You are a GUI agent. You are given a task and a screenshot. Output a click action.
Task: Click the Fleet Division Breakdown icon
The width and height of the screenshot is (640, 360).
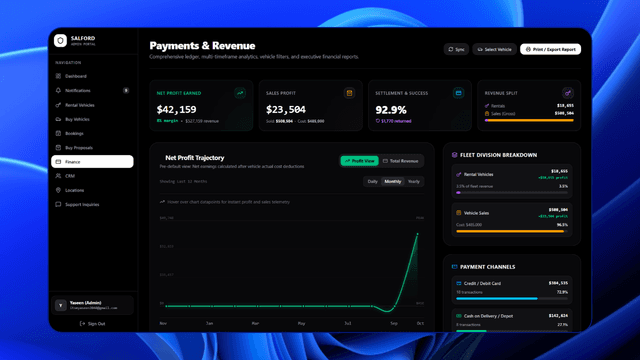coord(454,155)
